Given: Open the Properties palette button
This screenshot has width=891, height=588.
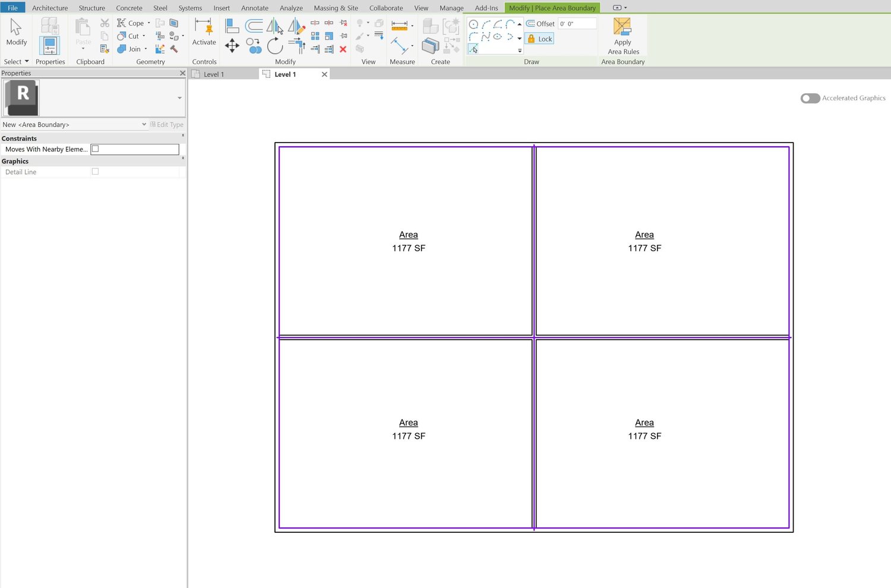Looking at the screenshot, I should point(49,45).
